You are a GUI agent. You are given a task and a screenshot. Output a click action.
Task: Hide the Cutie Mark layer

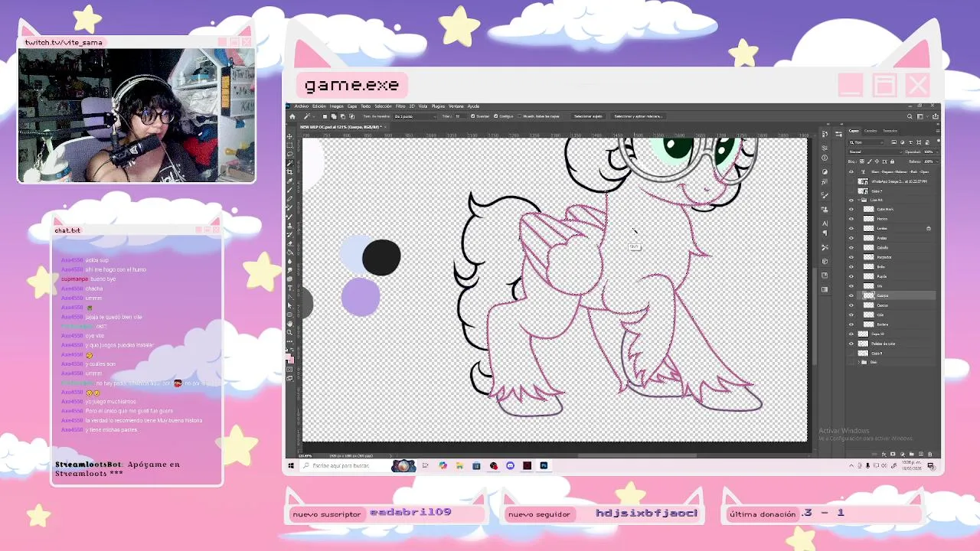851,209
